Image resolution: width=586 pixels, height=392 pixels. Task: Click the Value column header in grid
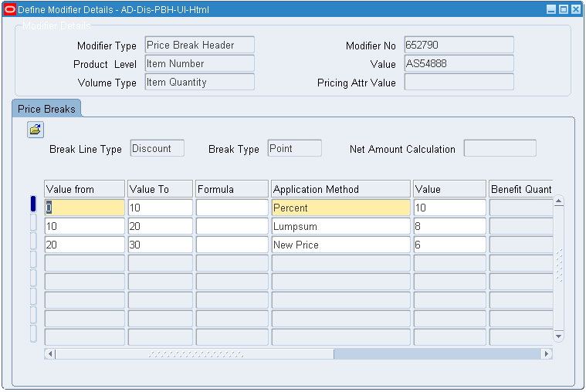coord(450,189)
